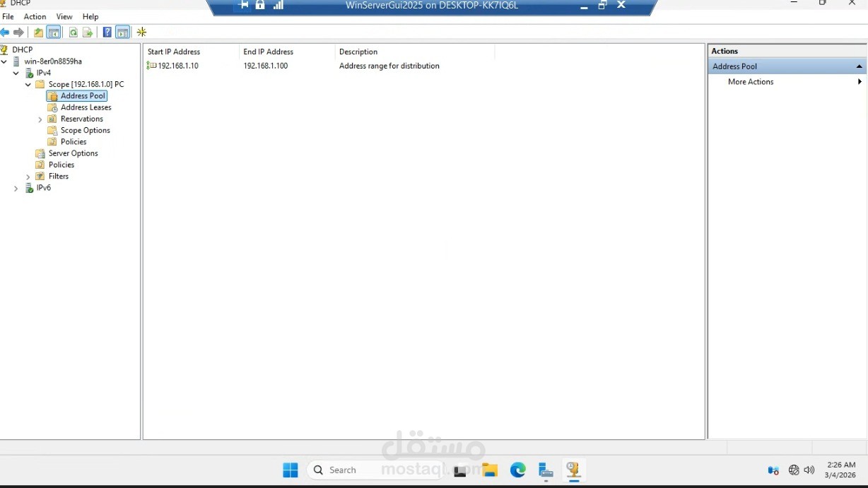This screenshot has width=868, height=488.
Task: Collapse the IPv4 node
Action: pyautogui.click(x=16, y=73)
